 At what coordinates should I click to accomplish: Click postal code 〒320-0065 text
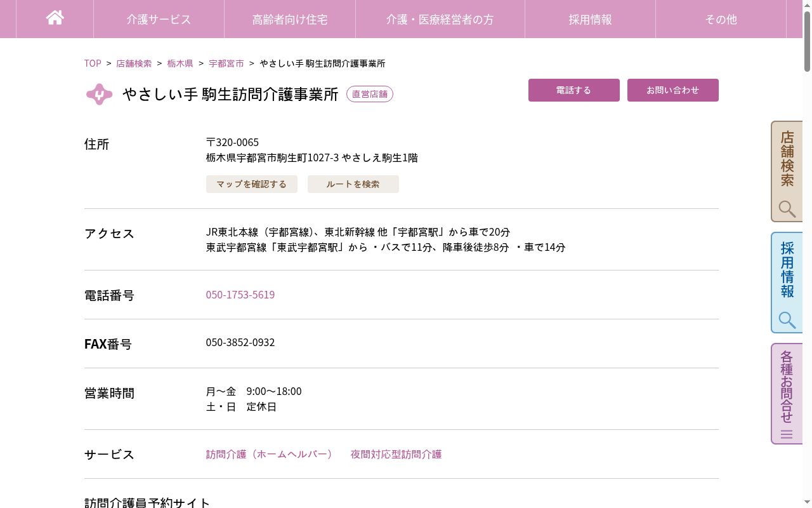232,142
